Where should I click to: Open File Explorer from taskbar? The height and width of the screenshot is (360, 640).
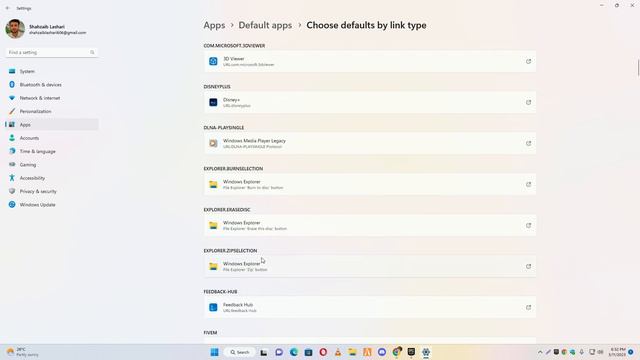352,352
